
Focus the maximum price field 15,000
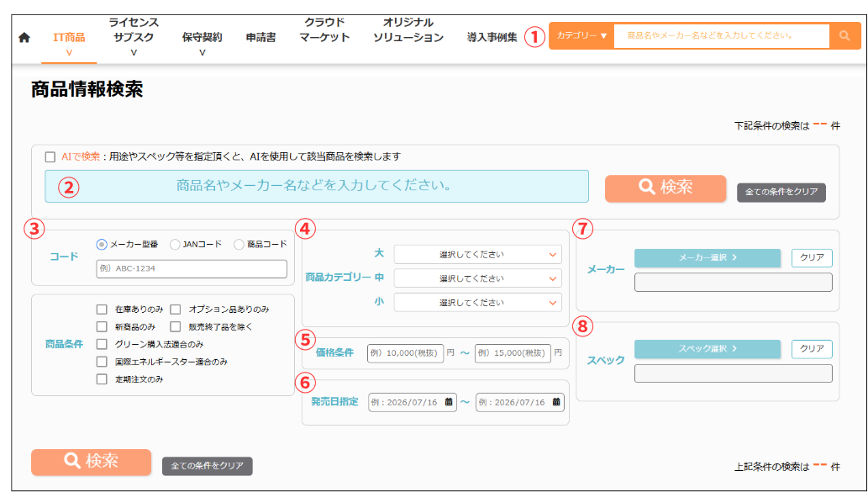click(x=513, y=353)
